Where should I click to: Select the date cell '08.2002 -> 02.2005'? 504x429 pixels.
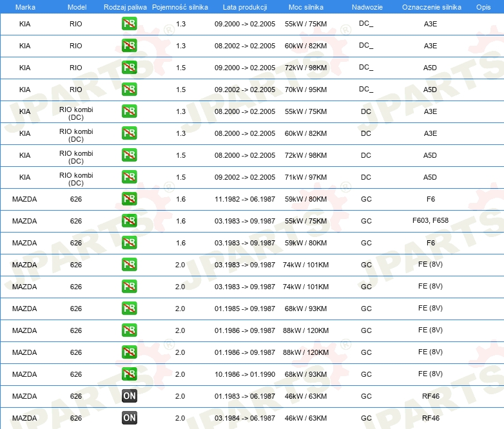tap(245, 46)
